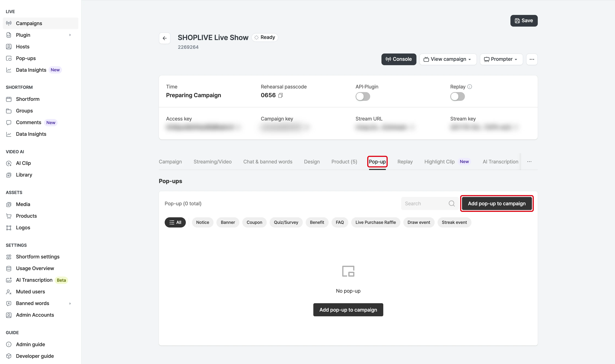This screenshot has height=364, width=615.
Task: Filter pop-ups by Live Purchase Raffle
Action: tap(376, 222)
